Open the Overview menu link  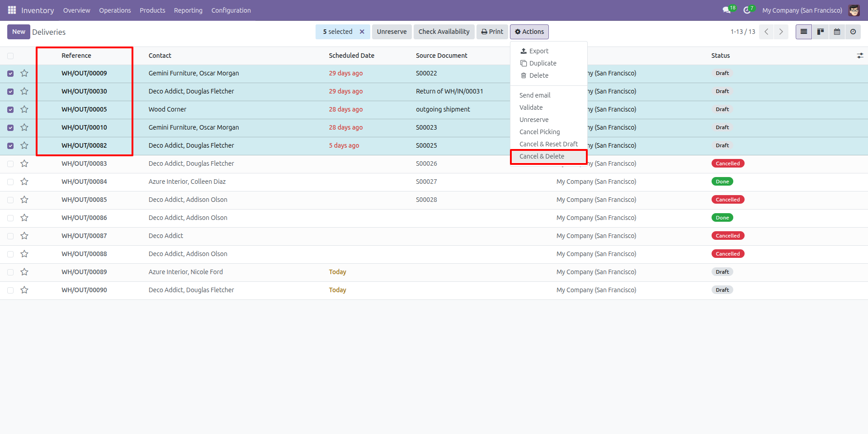point(76,10)
